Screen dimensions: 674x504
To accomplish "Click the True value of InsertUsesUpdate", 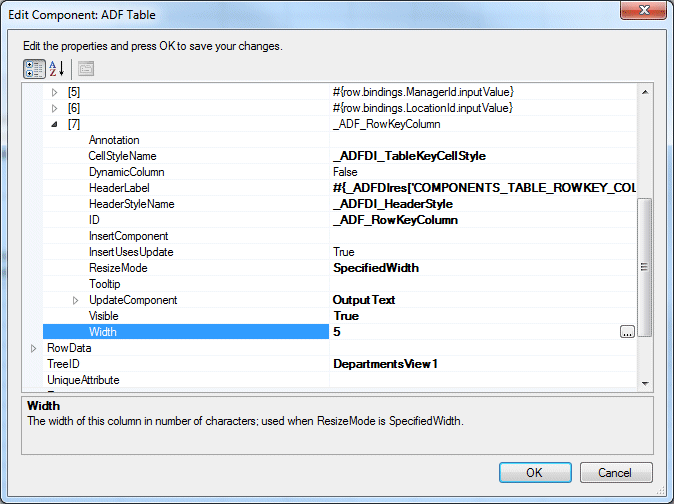I will [x=344, y=252].
